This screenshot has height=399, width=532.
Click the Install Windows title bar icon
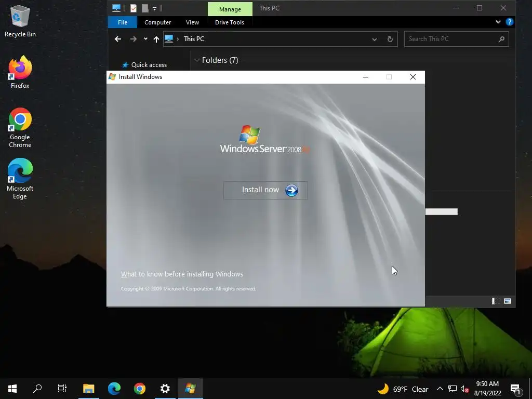point(112,77)
